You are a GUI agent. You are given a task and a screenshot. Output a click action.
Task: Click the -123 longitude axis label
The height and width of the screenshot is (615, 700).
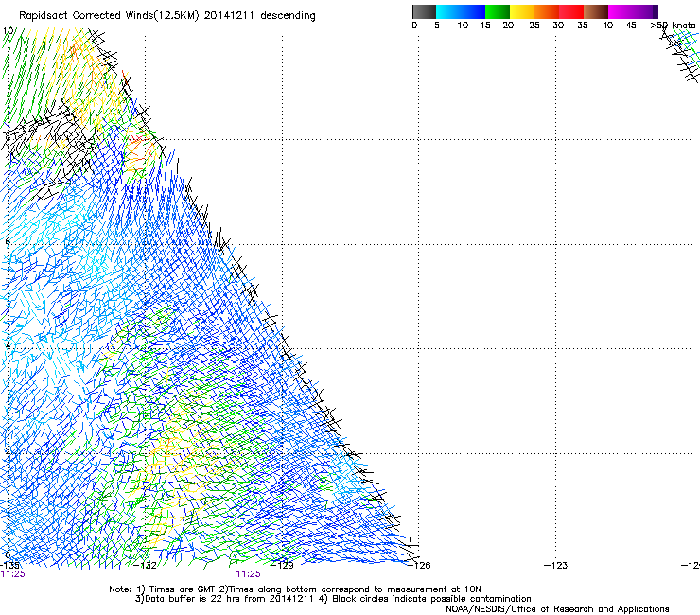pyautogui.click(x=556, y=566)
